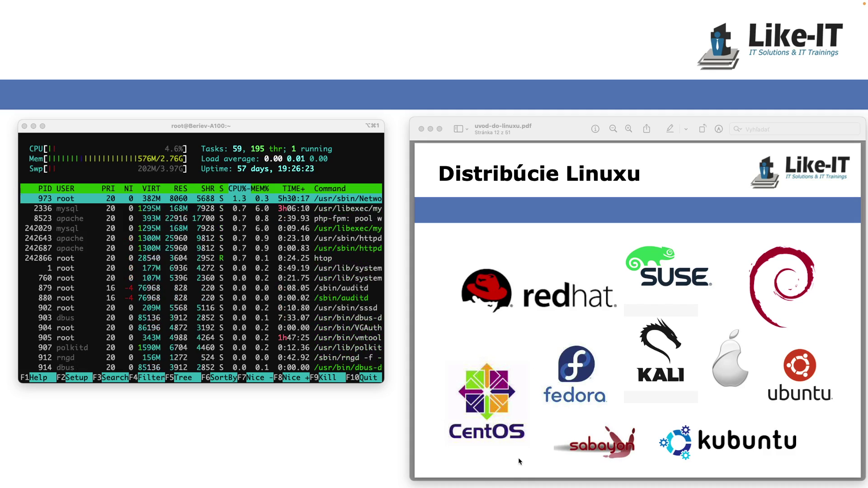Screen dimensions: 868x488
Task: Show PDF inspector info icon
Action: tap(595, 129)
